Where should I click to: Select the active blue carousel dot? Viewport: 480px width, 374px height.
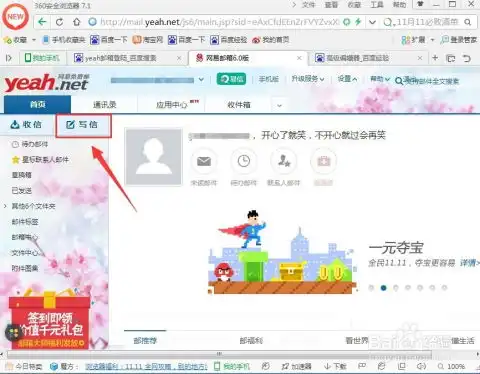pyautogui.click(x=383, y=288)
